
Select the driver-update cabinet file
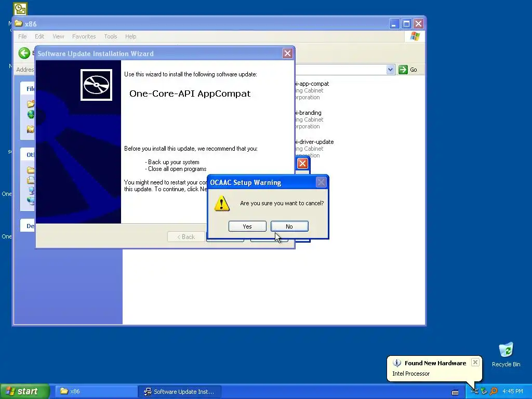click(314, 149)
